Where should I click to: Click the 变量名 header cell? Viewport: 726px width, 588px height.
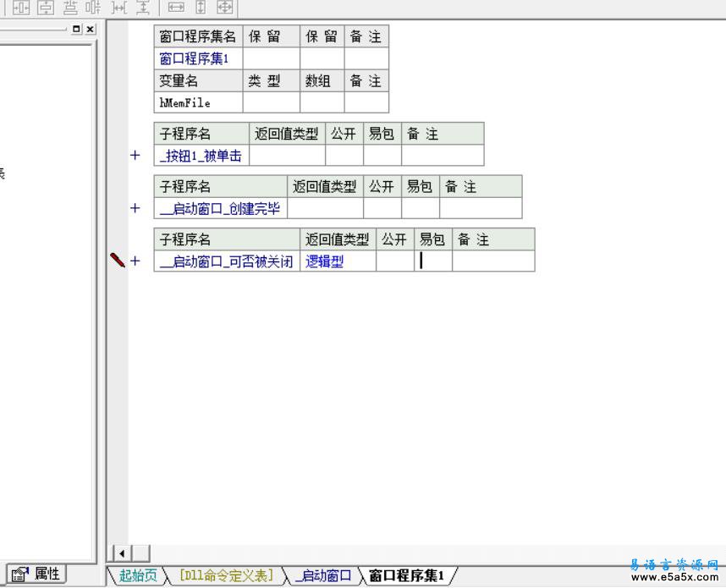(199, 81)
